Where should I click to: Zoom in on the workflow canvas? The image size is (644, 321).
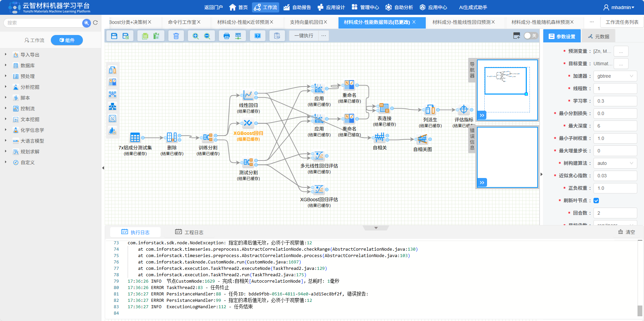(195, 36)
